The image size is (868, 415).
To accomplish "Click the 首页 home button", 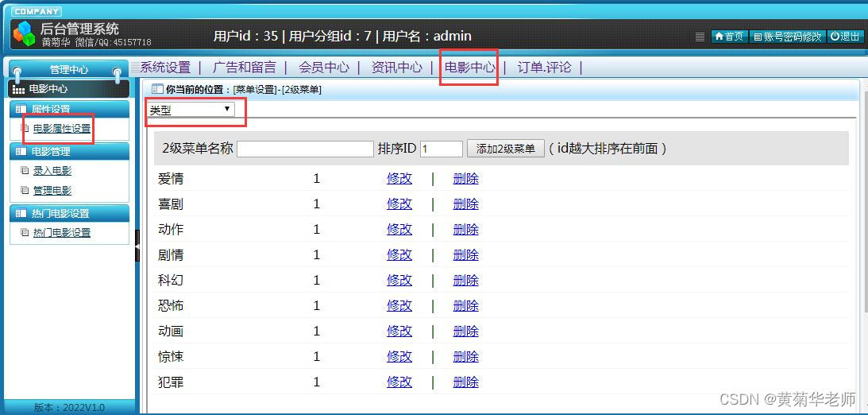I will coord(729,37).
